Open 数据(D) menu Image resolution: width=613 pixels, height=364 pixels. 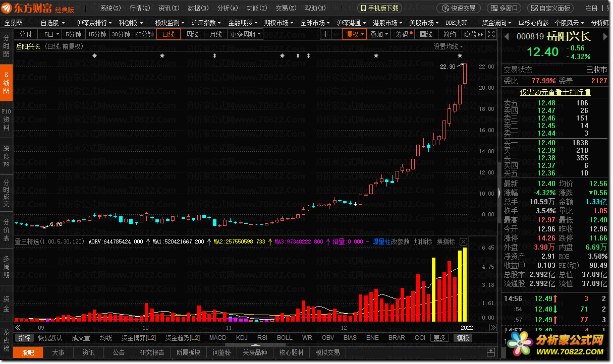[198, 8]
